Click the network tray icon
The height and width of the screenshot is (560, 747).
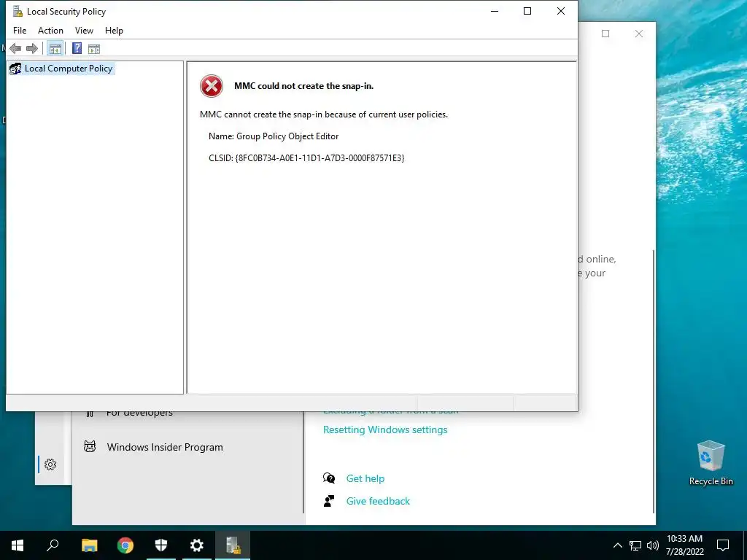635,545
